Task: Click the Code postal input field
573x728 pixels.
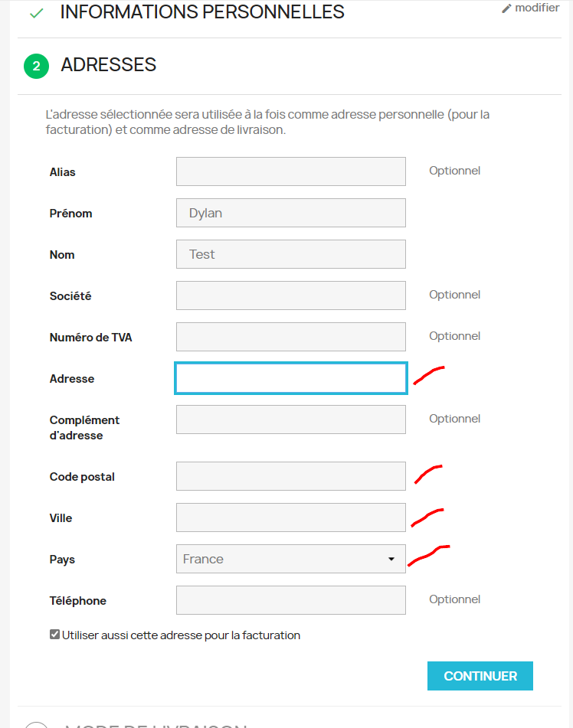Action: click(x=290, y=476)
